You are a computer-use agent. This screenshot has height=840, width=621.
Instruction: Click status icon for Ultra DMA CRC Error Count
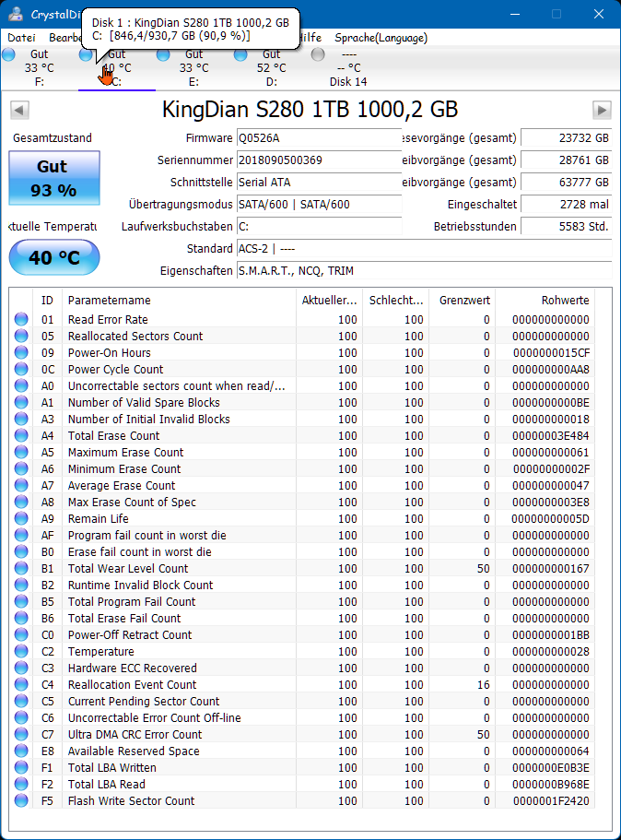coord(21,735)
